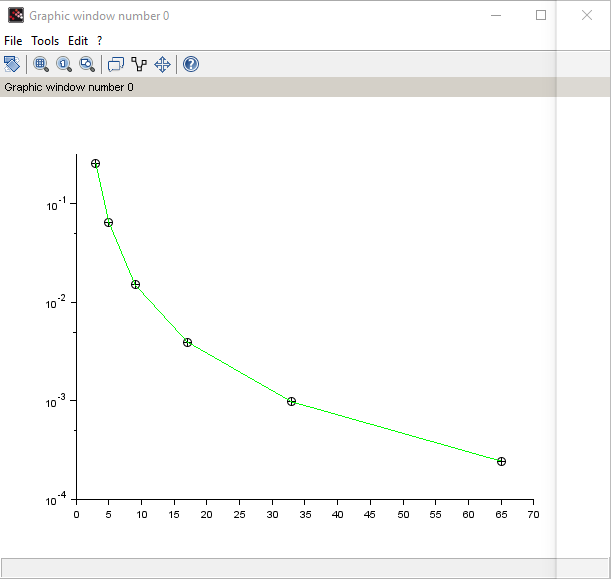Image resolution: width=611 pixels, height=579 pixels.
Task: Click the data marker at x=17
Action: 187,342
